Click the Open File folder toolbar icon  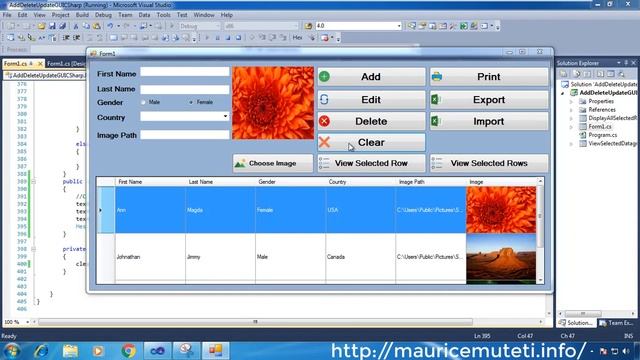tap(41, 26)
